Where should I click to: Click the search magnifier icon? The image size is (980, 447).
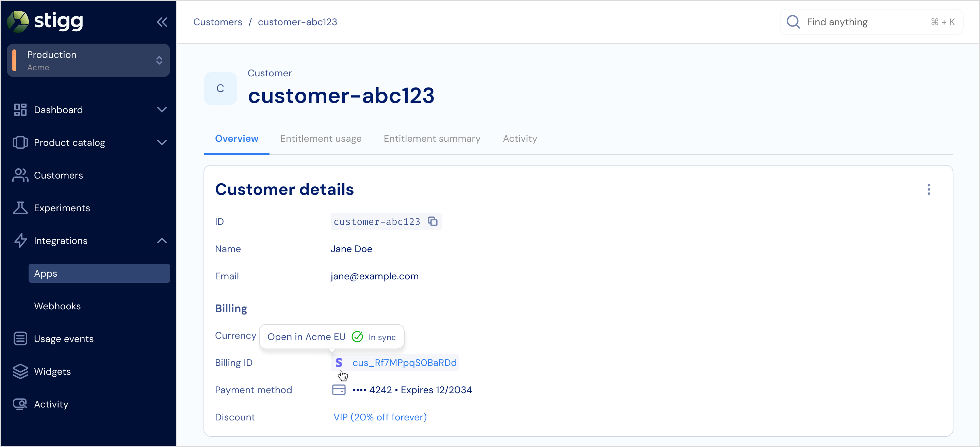793,22
